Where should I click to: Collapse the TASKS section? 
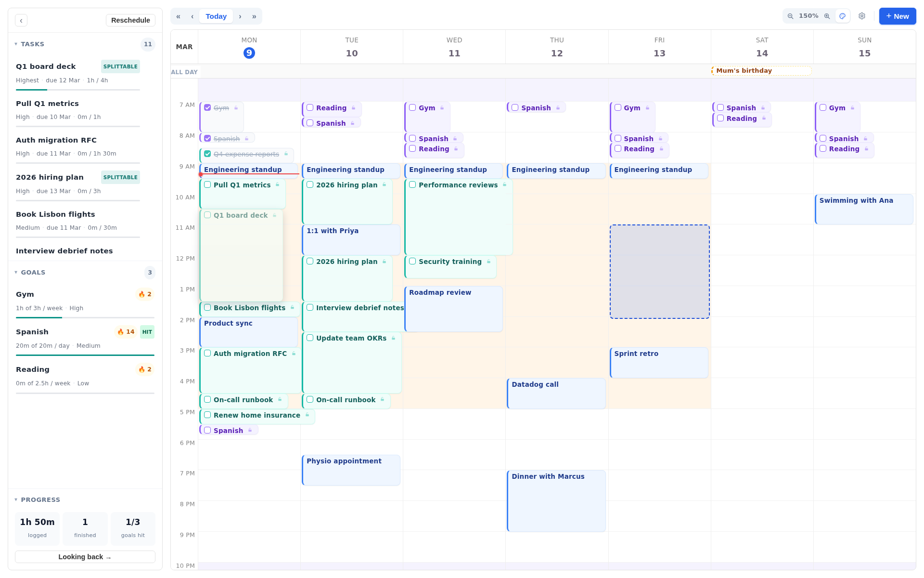click(x=16, y=44)
